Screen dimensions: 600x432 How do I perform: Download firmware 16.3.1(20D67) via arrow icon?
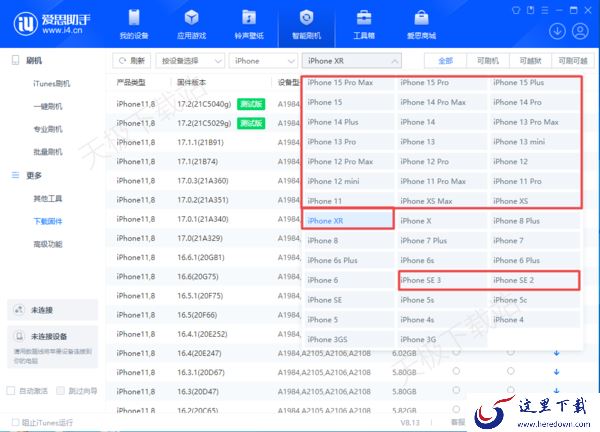[556, 372]
